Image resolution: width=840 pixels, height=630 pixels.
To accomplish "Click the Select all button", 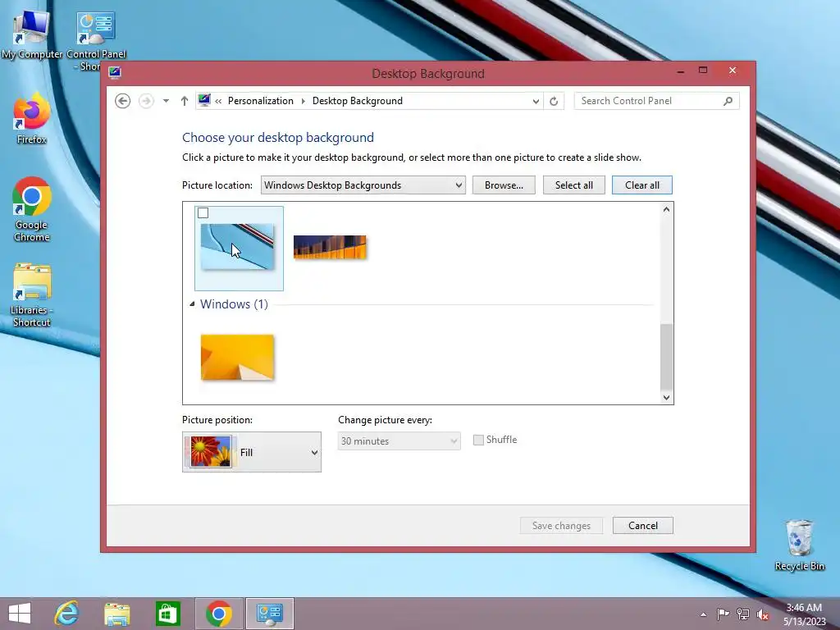I will [x=573, y=185].
